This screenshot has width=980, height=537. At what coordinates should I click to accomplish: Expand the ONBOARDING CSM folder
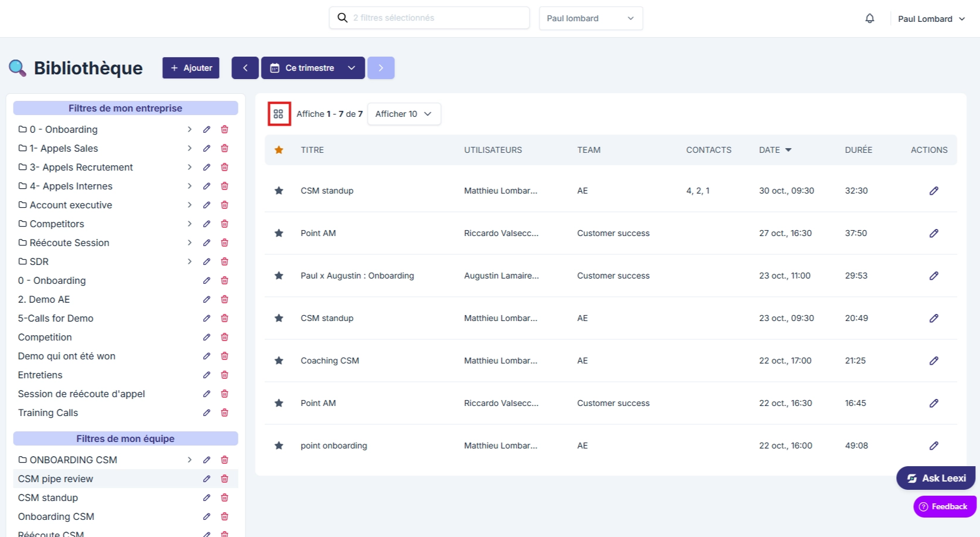tap(190, 460)
